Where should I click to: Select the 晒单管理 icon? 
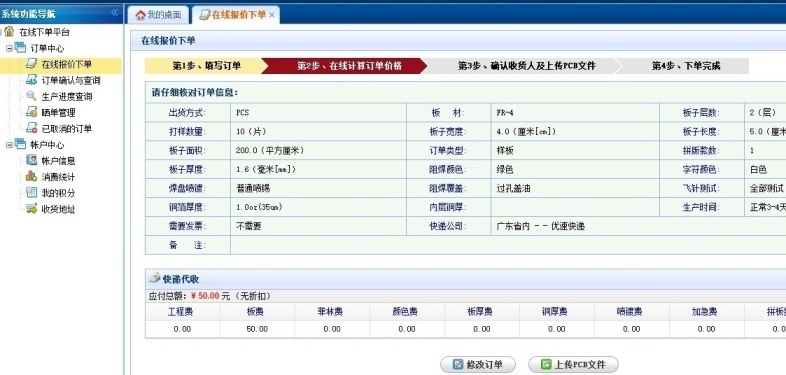(x=32, y=112)
